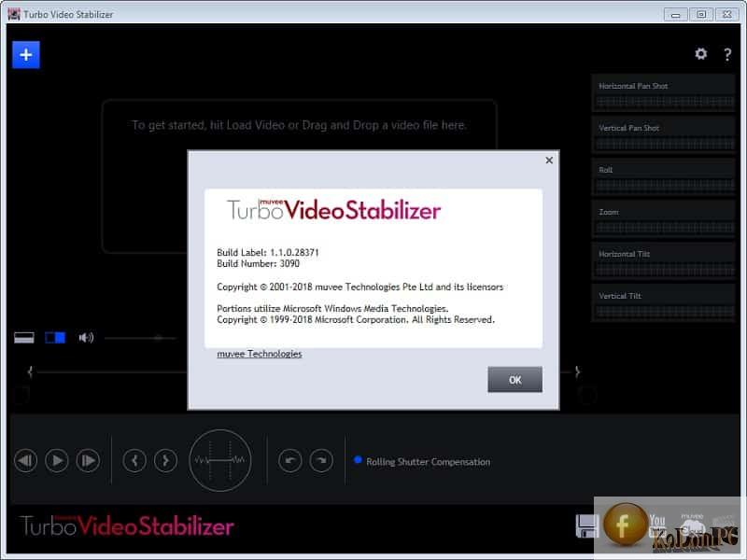The width and height of the screenshot is (747, 560).
Task: Click the step backward frame button
Action: [x=26, y=460]
